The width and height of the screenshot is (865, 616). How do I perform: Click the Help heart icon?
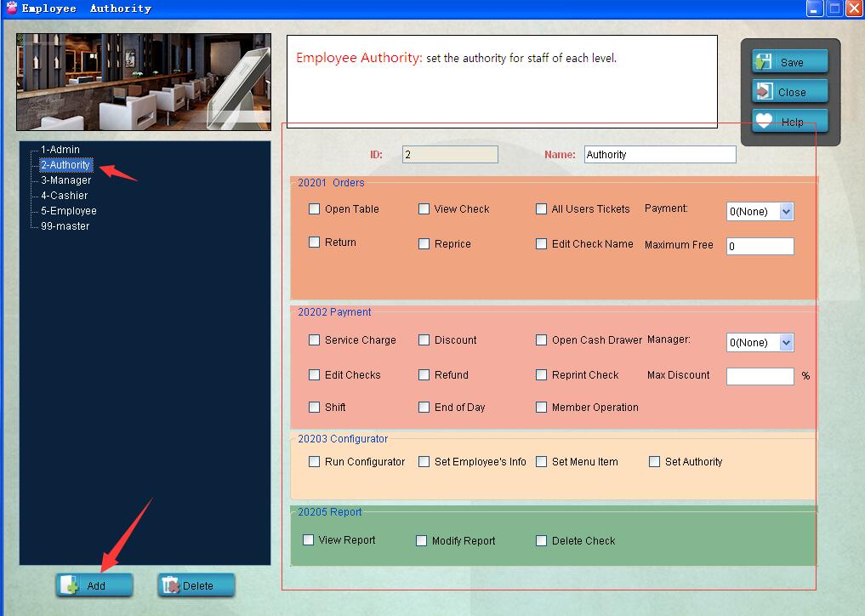(764, 121)
